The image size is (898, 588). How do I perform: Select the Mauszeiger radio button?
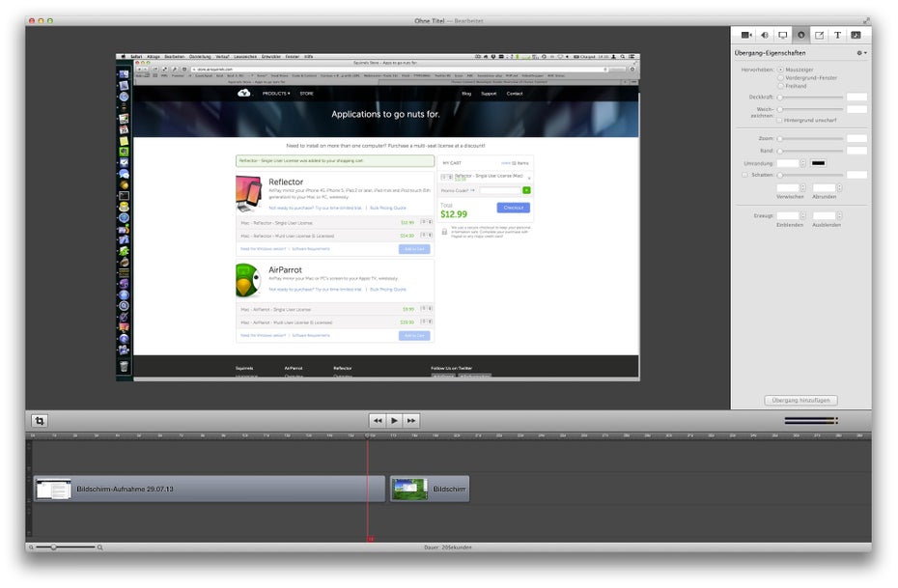[780, 70]
